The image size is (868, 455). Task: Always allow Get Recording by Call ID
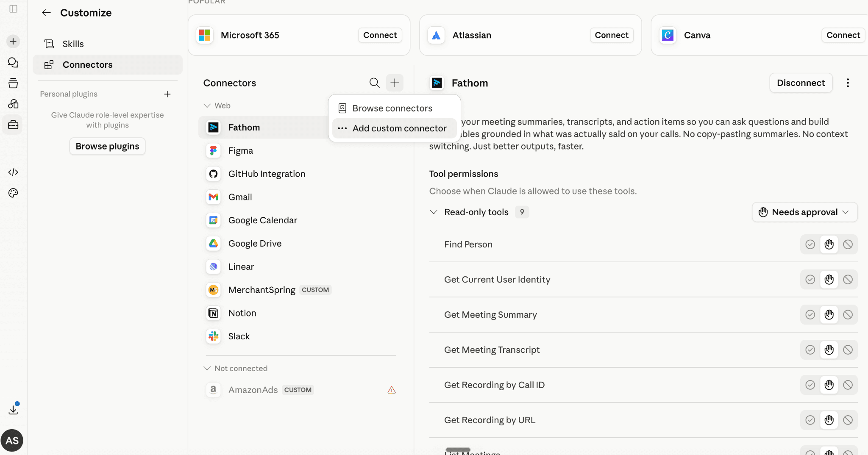tap(810, 385)
